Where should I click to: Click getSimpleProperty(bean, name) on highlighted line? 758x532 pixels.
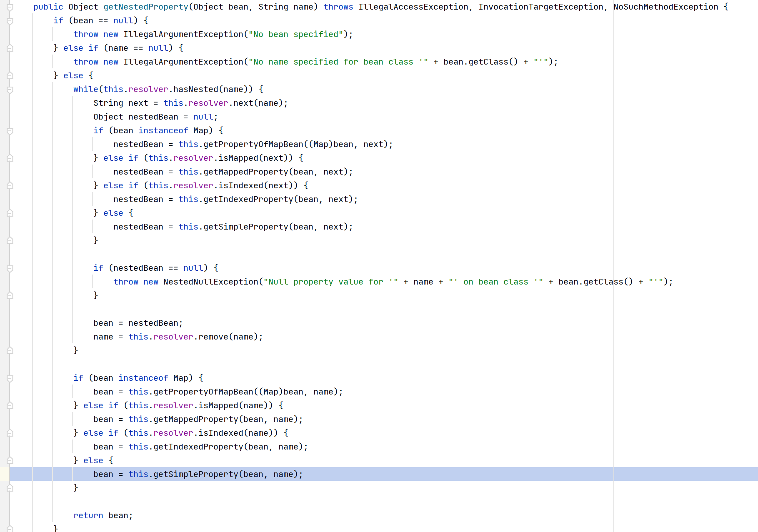[215, 475]
